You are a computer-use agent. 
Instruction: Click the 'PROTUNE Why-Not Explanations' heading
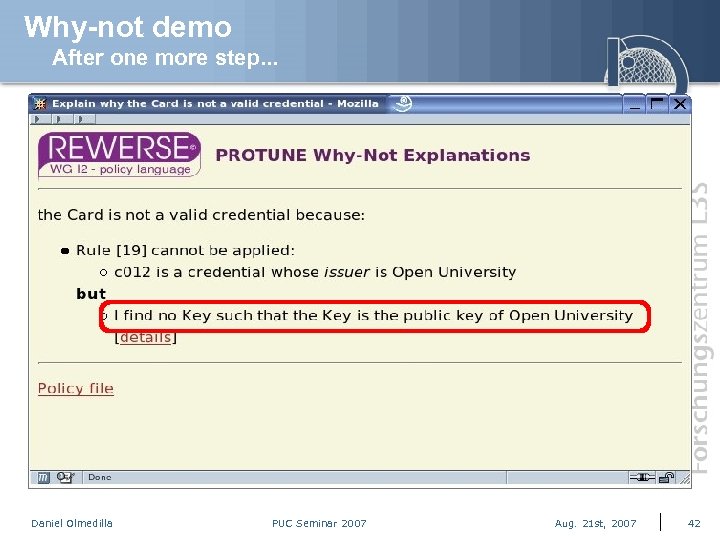pos(373,155)
